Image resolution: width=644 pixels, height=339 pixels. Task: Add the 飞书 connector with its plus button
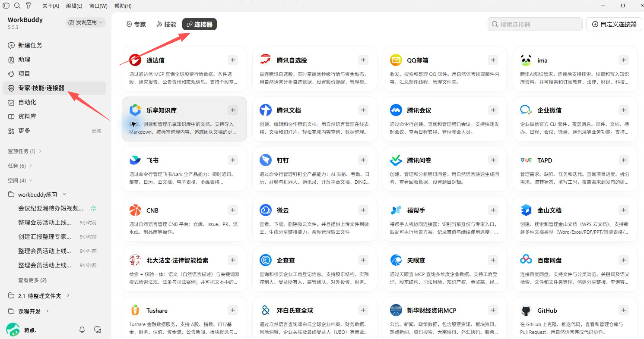tap(233, 160)
